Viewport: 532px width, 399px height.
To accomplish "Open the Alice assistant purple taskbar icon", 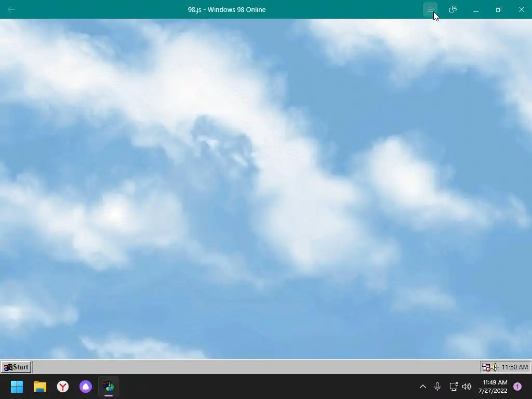I will point(86,387).
